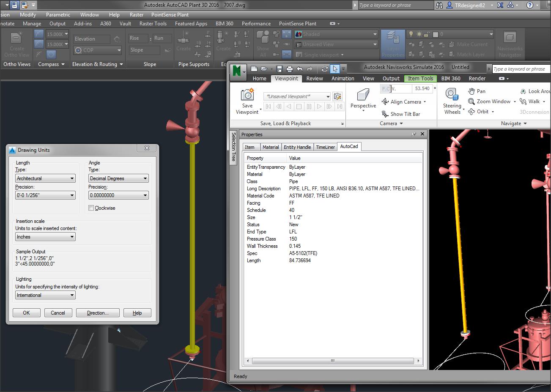Click the Print icon in Navisworks toolbar

point(290,69)
